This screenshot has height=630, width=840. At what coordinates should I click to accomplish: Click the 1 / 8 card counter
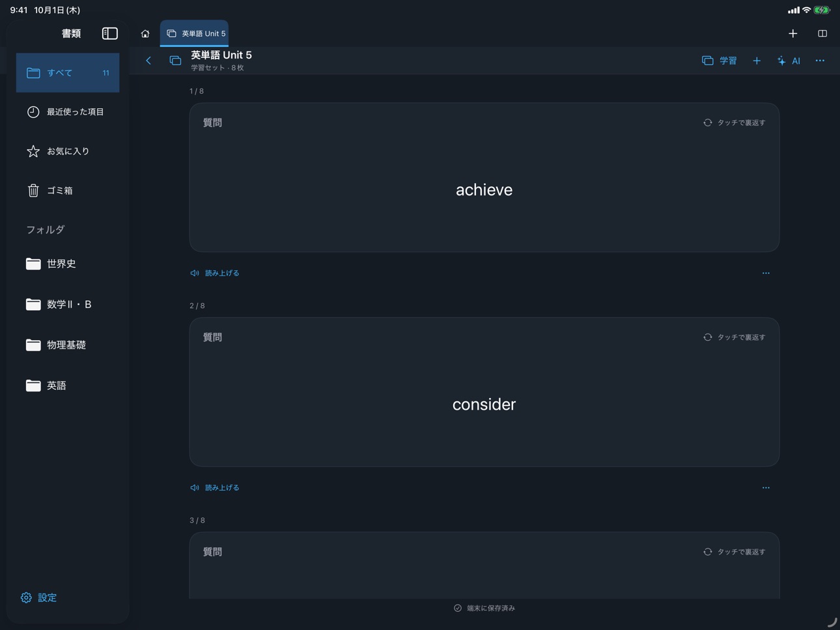point(197,91)
